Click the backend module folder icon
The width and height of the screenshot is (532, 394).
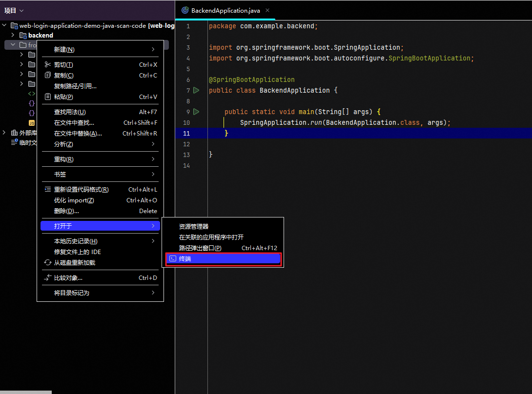[23, 35]
